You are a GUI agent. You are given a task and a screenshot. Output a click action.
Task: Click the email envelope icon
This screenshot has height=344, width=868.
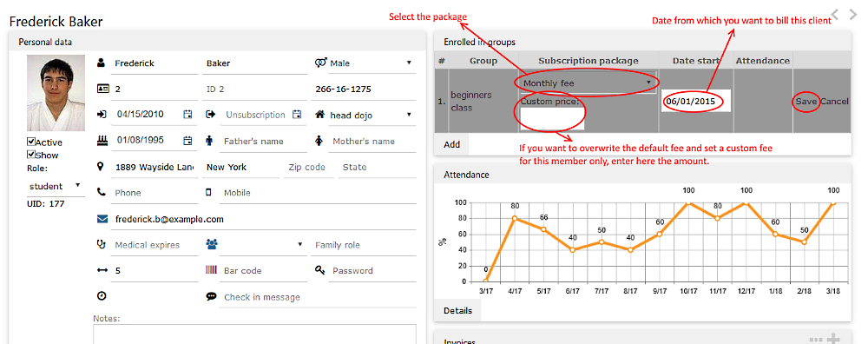click(102, 219)
